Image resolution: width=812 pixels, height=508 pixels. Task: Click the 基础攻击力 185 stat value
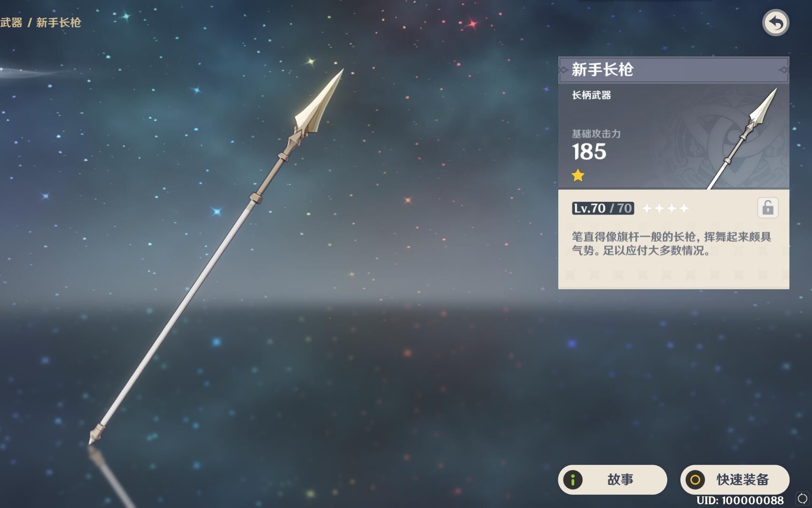click(589, 151)
